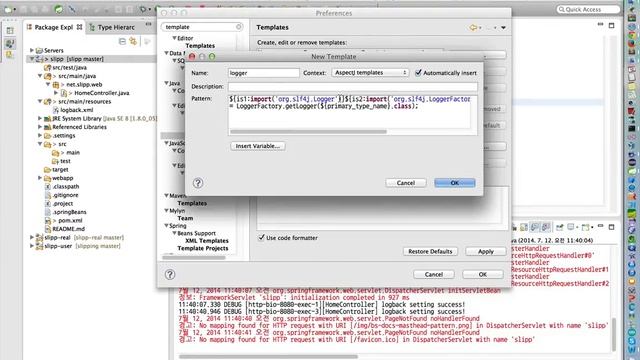Toggle Show Console on standard out icon
Image resolution: width=640 pixels, height=360 pixels.
[534, 227]
